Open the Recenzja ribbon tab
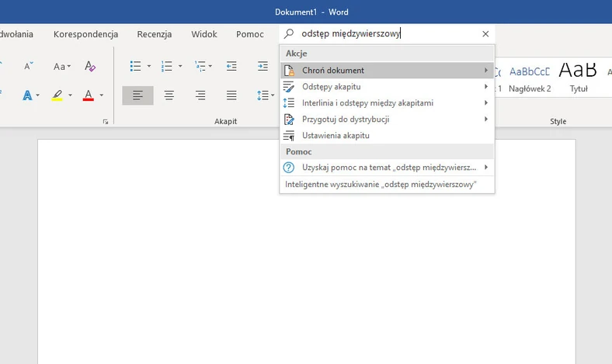The width and height of the screenshot is (612, 364). pos(154,34)
